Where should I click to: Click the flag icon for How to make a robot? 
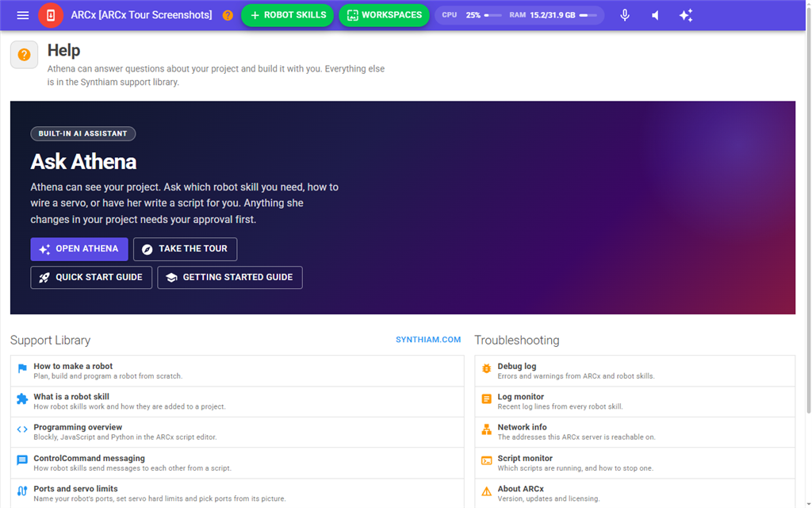21,368
